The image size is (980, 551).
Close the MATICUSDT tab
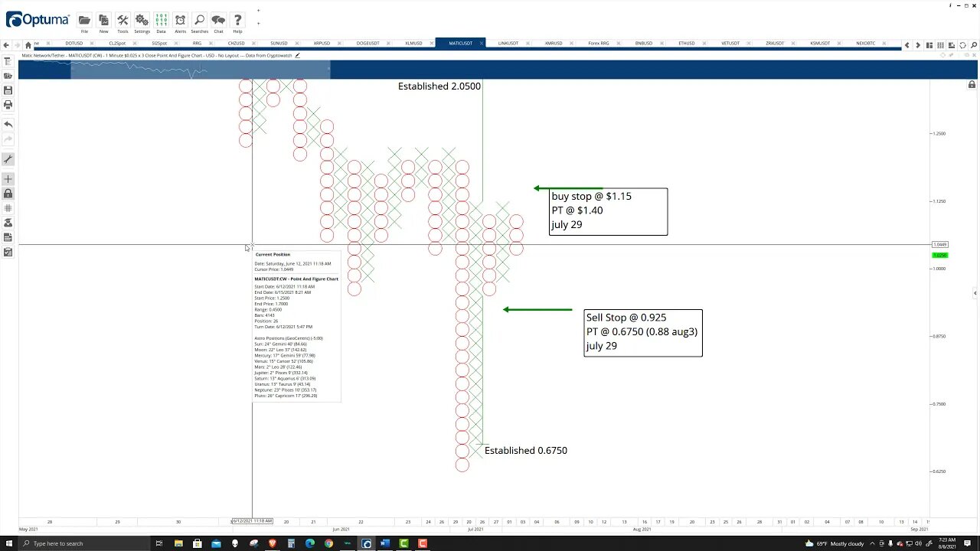[482, 44]
